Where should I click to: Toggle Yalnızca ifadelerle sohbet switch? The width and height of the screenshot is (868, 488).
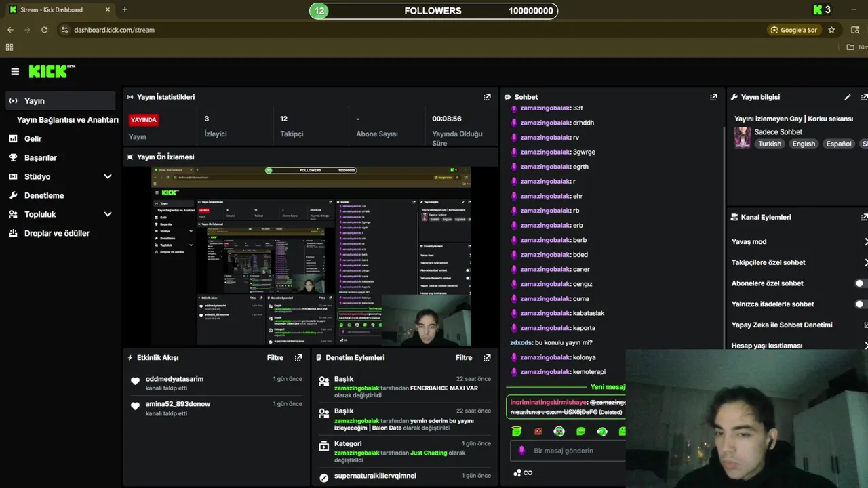click(x=861, y=304)
